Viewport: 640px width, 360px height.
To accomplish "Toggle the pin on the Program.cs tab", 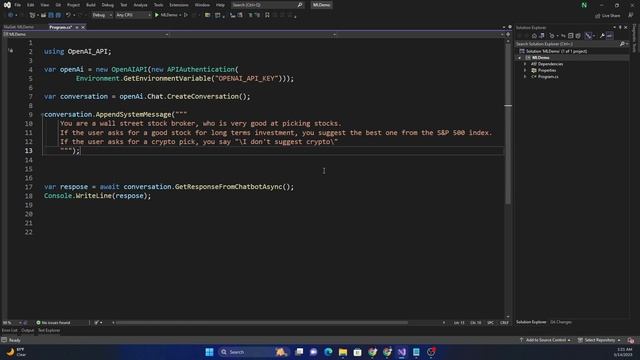I will (77, 27).
